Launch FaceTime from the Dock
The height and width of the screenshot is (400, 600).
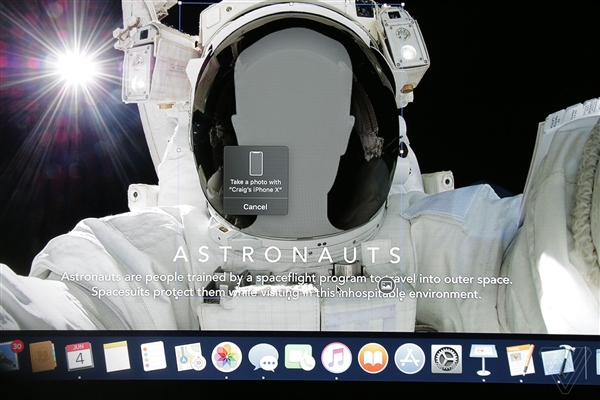coord(299,357)
